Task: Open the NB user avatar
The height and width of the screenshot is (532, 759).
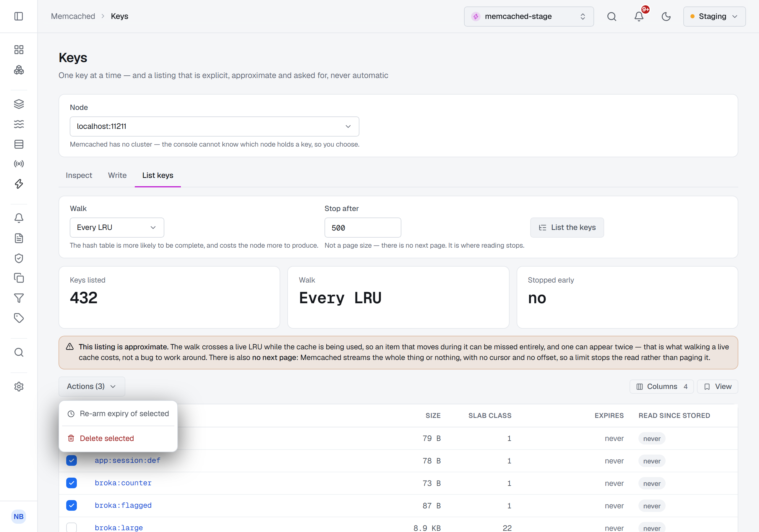Action: [19, 516]
